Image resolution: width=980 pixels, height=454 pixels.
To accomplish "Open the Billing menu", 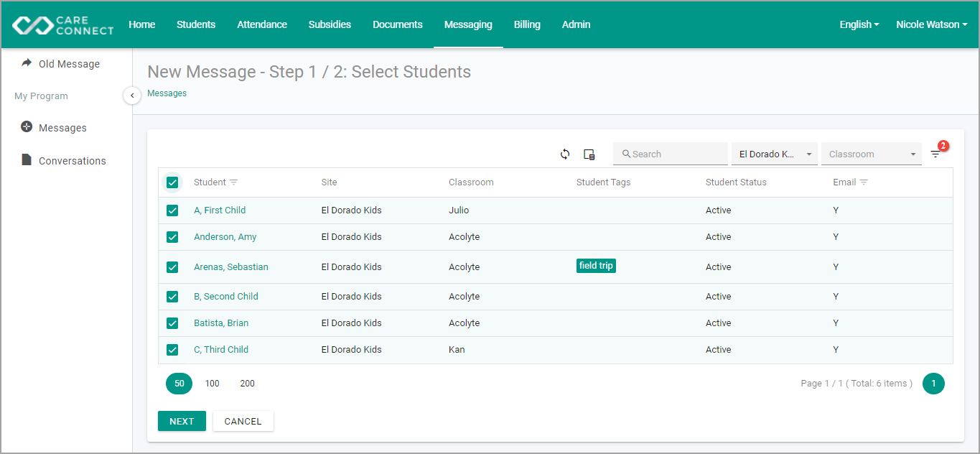I will (527, 24).
